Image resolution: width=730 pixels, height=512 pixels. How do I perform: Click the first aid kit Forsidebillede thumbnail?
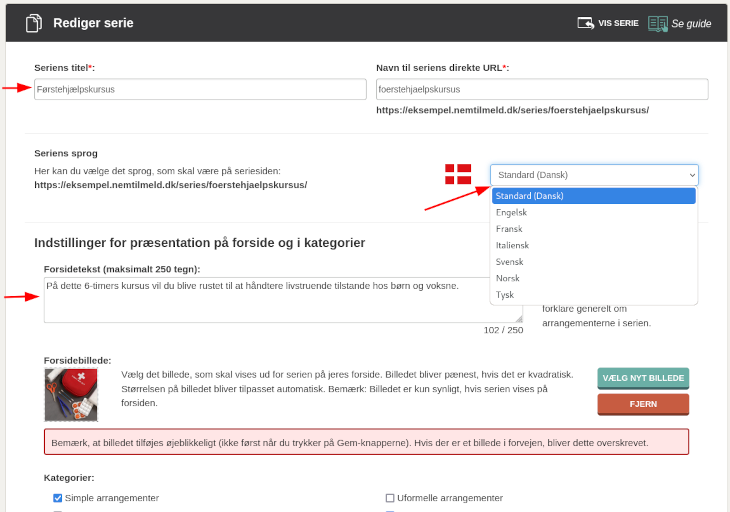[71, 395]
